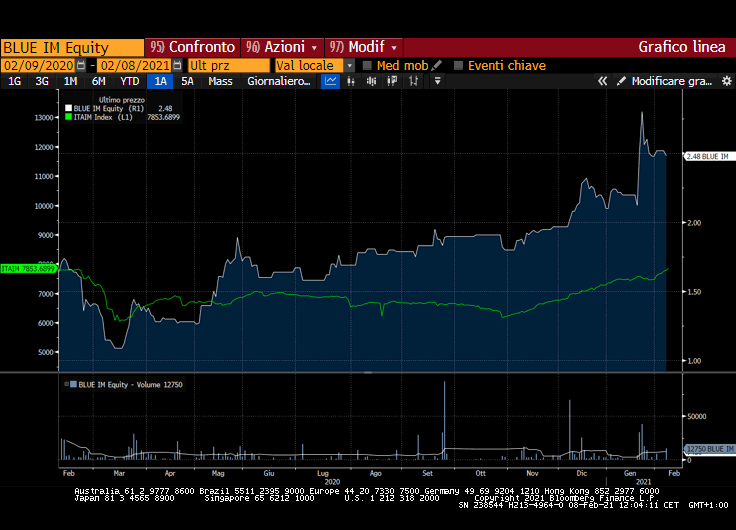Click the double-chevron collapse panel icon
Viewport: 736px width, 530px height.
tap(603, 81)
